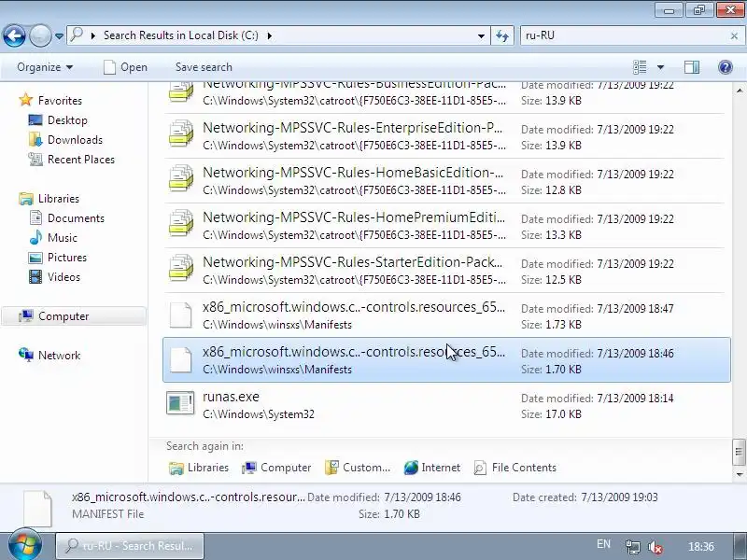Open the recent pages dropdown arrow
747x560 pixels.
59,36
